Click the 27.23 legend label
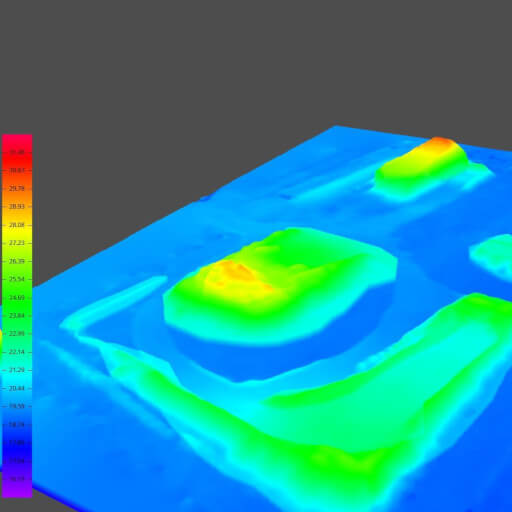 pyautogui.click(x=17, y=243)
